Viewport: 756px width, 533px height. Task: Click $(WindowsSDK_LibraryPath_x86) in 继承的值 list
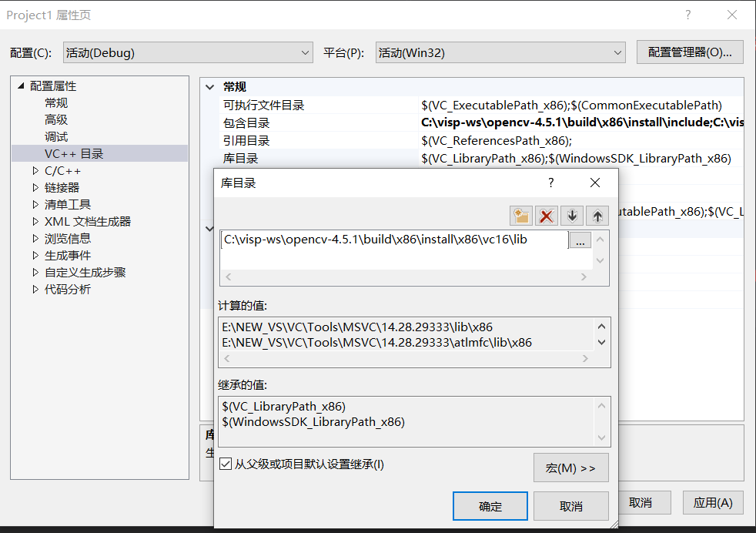point(313,421)
